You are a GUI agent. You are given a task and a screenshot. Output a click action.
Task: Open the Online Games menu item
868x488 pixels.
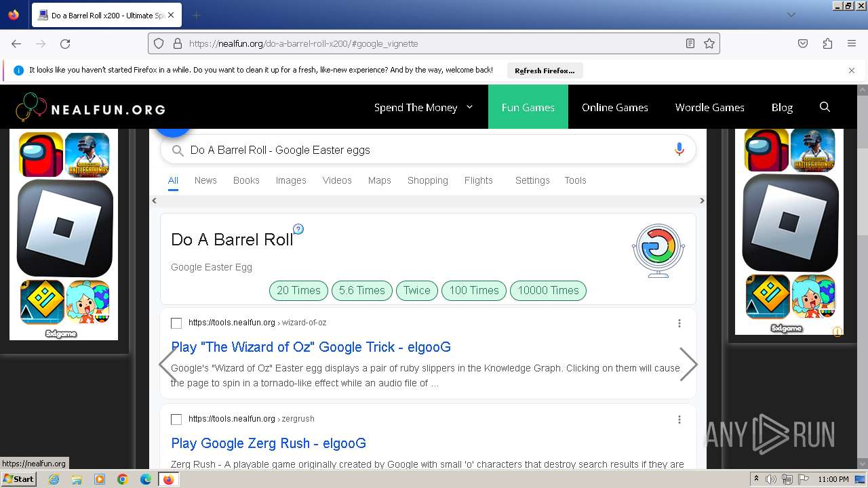[615, 107]
